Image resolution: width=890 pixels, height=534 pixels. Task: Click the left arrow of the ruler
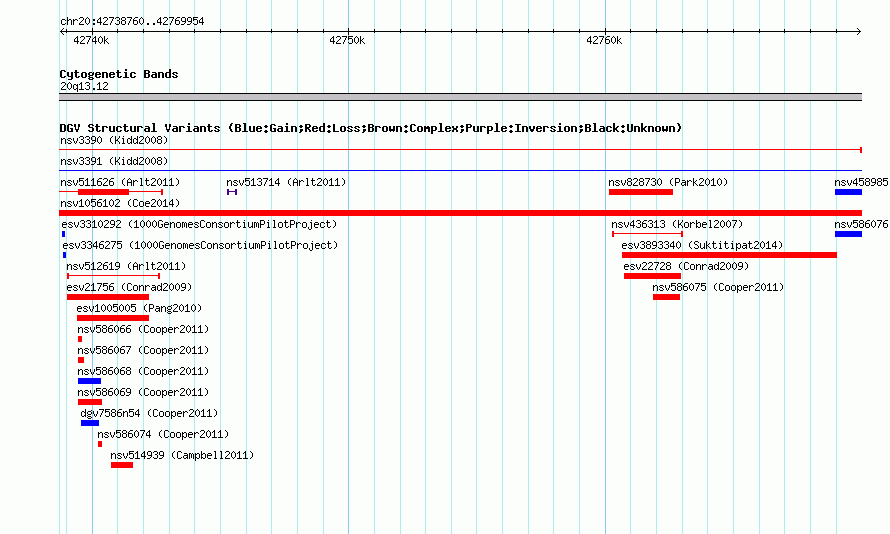(63, 31)
